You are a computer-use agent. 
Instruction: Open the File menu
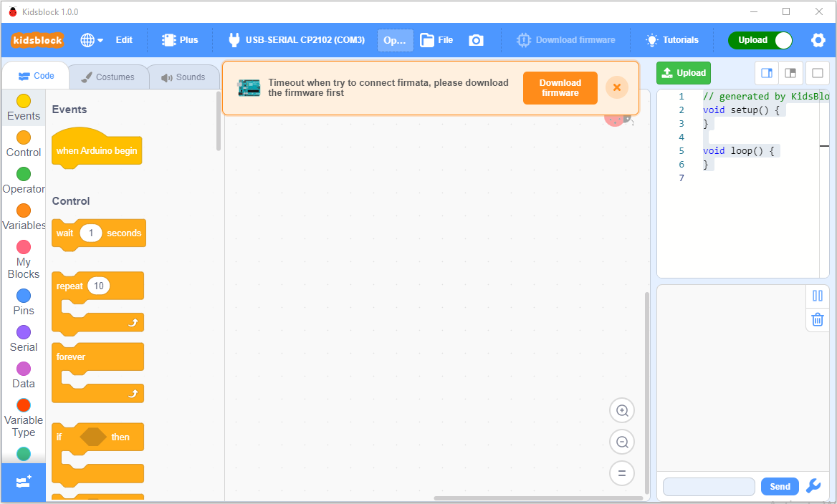point(436,40)
